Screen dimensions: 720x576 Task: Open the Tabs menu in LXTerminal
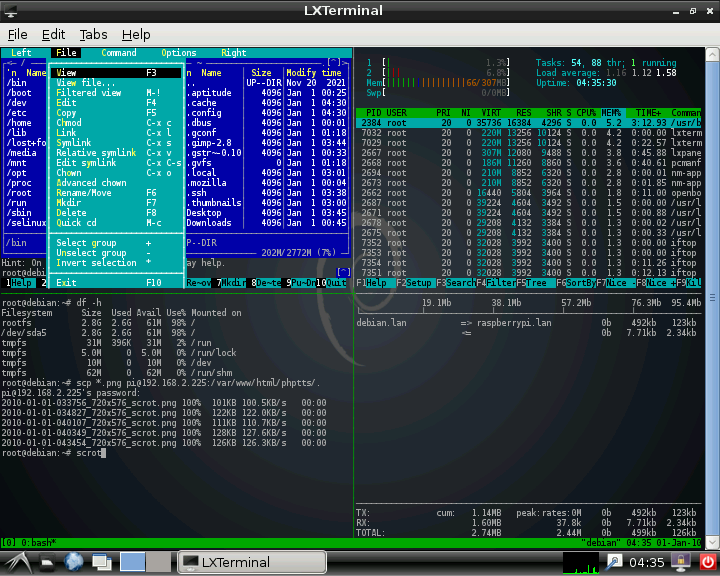tap(93, 34)
